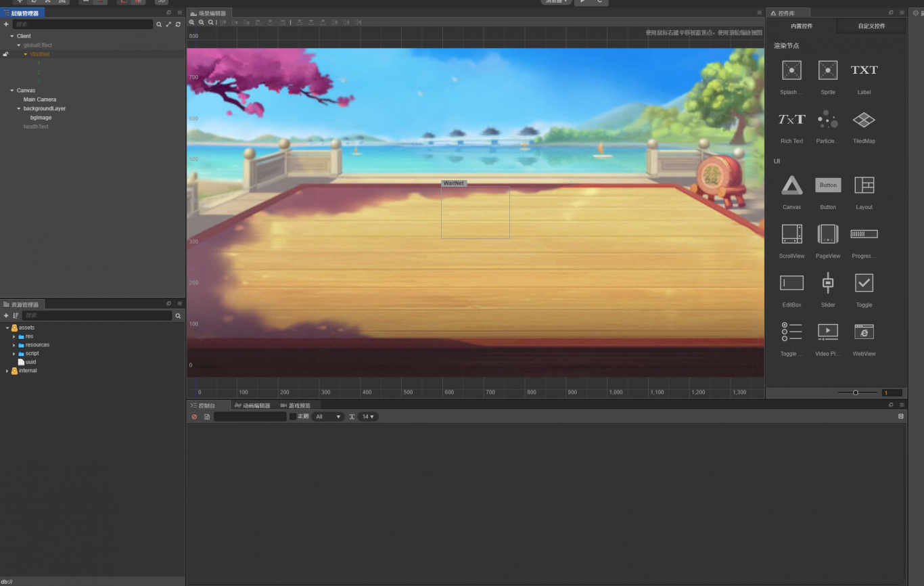Image resolution: width=924 pixels, height=586 pixels.
Task: Zoom out the scene editor
Action: tap(202, 22)
